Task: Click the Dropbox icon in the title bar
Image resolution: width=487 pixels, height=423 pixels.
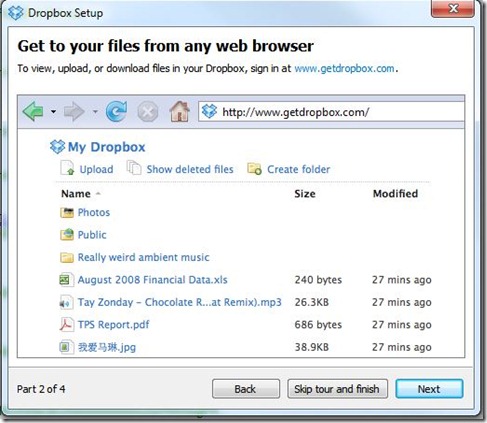Action: click(x=16, y=13)
